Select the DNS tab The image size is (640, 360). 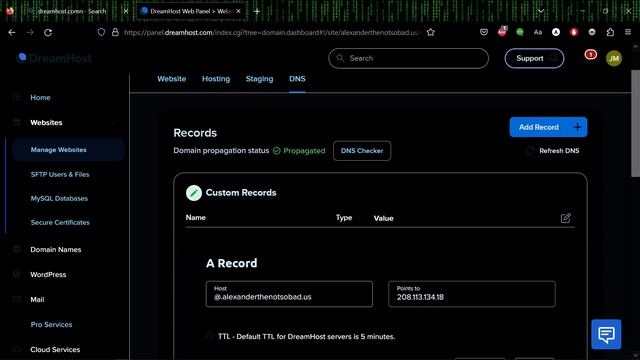[x=297, y=79]
